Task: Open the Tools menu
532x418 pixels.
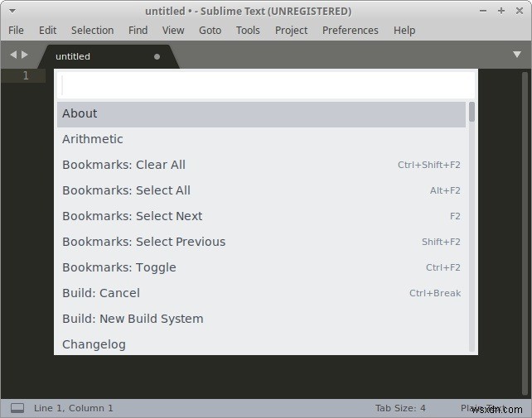Action: (x=248, y=30)
